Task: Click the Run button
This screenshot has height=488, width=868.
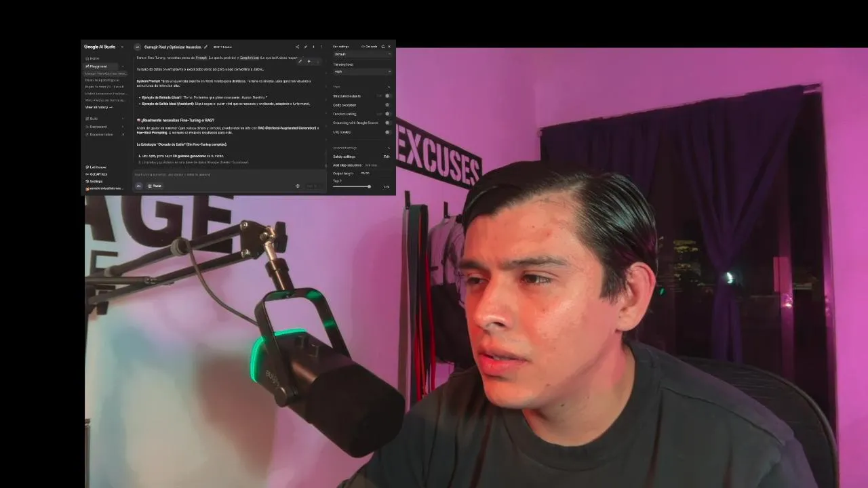Action: pyautogui.click(x=313, y=186)
